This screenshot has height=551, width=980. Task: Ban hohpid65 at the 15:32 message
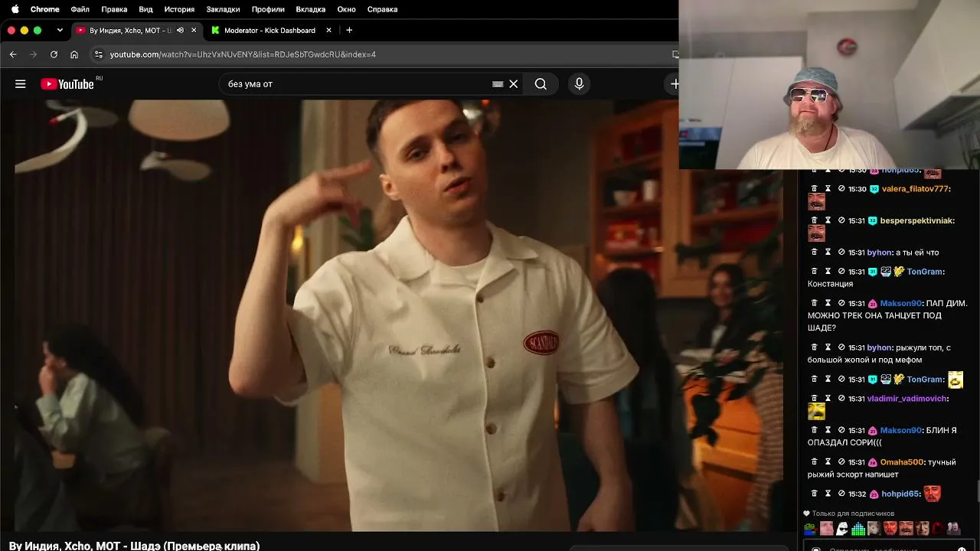[x=841, y=494]
